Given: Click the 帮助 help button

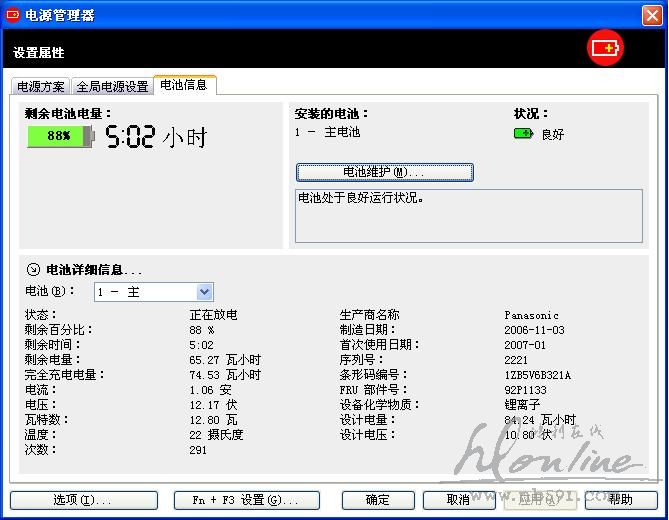Looking at the screenshot, I should [621, 500].
